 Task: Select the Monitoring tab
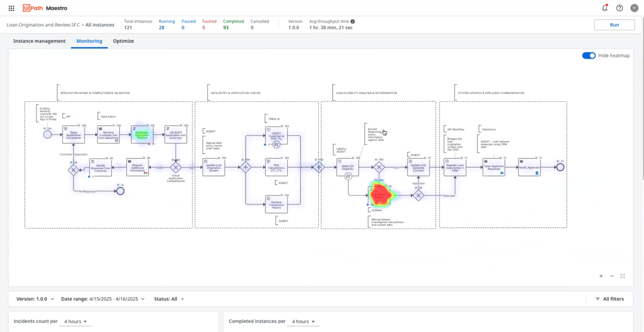coord(89,41)
